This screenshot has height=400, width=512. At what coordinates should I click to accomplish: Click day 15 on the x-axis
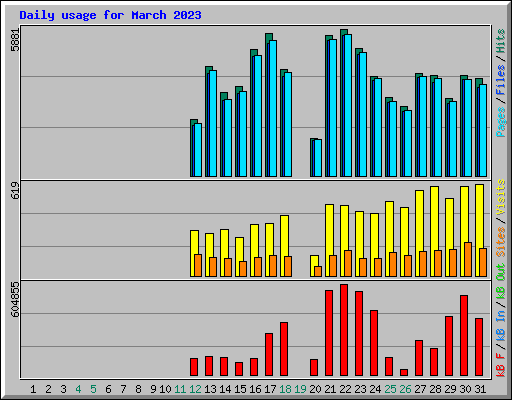tap(240, 389)
